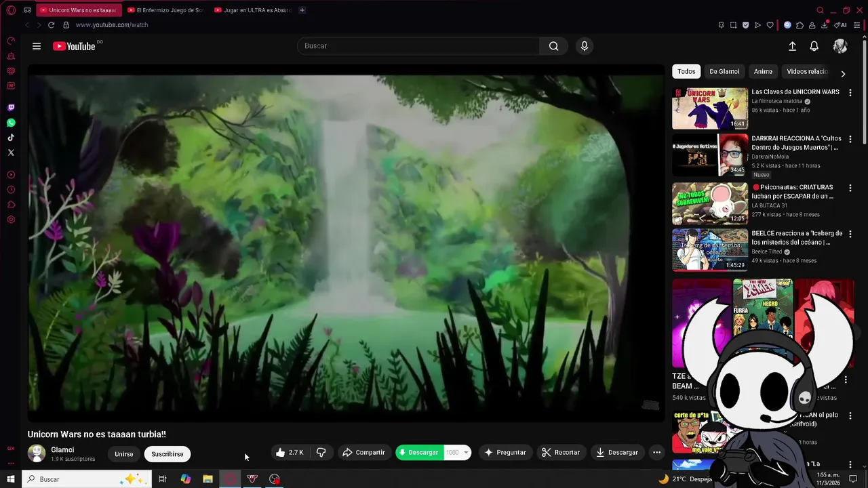Open TikTok in the Opera sidebar
Viewport: 868px width, 488px height.
[11, 138]
